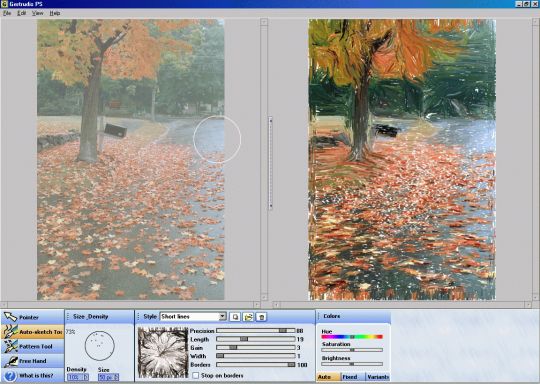Minimize the Gertrudis PS window
This screenshot has width=540, height=384.
tap(519, 4)
